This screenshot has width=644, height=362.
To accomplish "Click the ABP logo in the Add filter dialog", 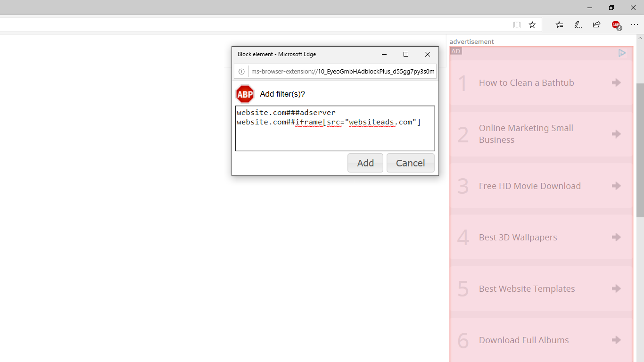I will (x=245, y=94).
